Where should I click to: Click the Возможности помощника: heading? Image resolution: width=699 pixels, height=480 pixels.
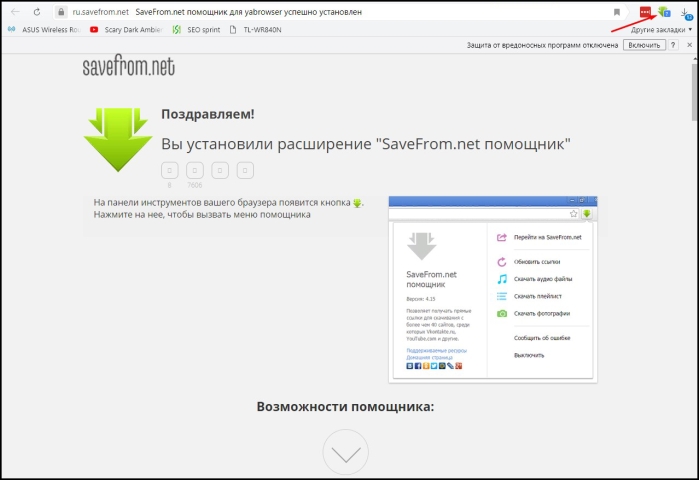345,406
